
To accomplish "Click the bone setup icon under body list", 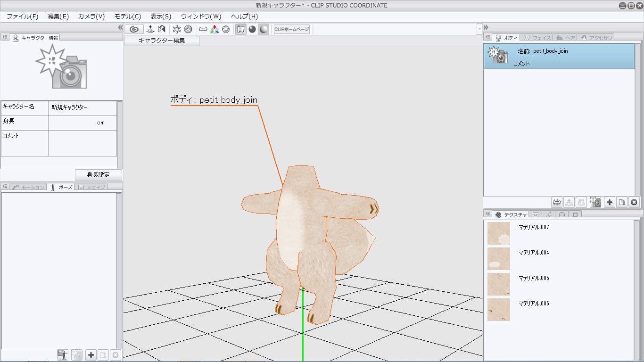I will pos(557,202).
